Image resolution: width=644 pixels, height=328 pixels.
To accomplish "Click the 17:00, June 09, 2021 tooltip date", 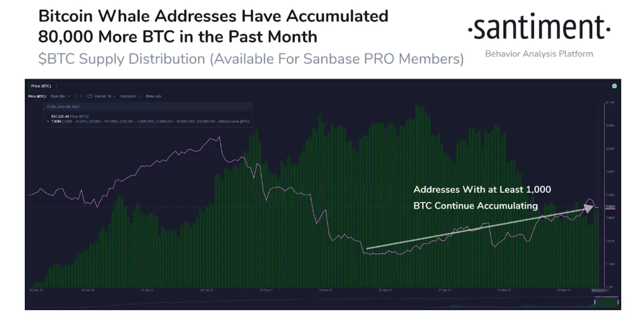I will pos(63,107).
